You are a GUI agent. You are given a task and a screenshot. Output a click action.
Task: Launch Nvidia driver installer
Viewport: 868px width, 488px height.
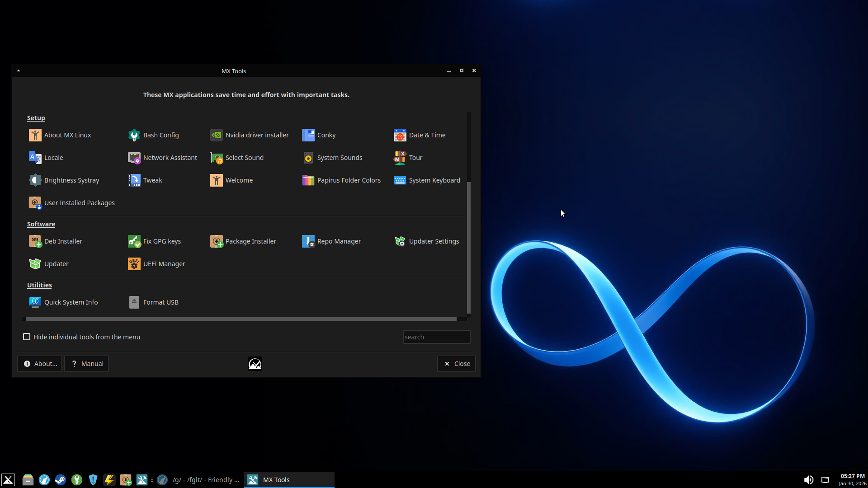[216, 135]
